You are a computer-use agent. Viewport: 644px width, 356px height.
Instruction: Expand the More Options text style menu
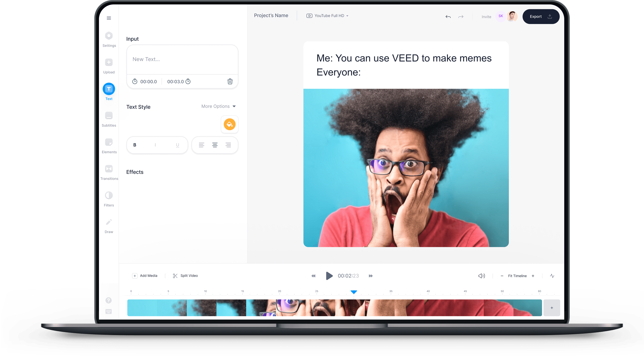(218, 106)
